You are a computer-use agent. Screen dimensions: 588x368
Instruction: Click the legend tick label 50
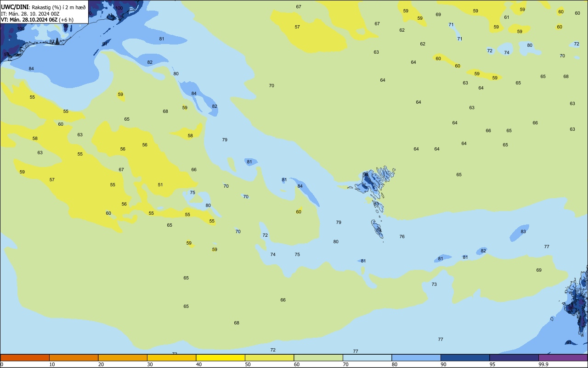tap(248, 364)
